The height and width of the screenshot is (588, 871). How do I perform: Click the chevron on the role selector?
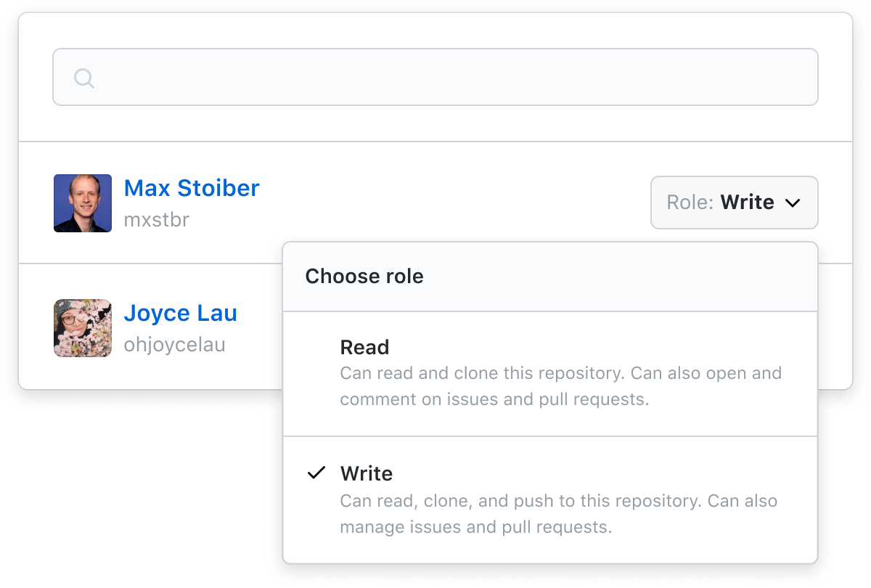pos(793,203)
